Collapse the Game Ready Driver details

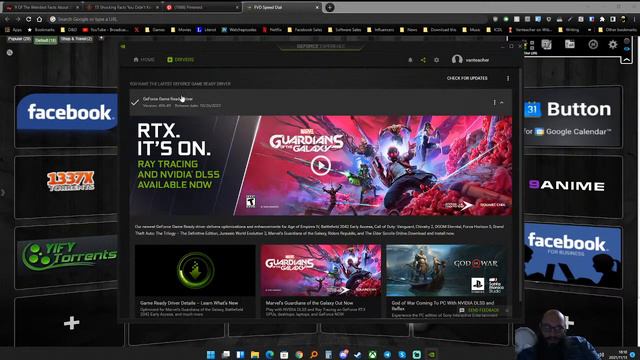click(502, 102)
